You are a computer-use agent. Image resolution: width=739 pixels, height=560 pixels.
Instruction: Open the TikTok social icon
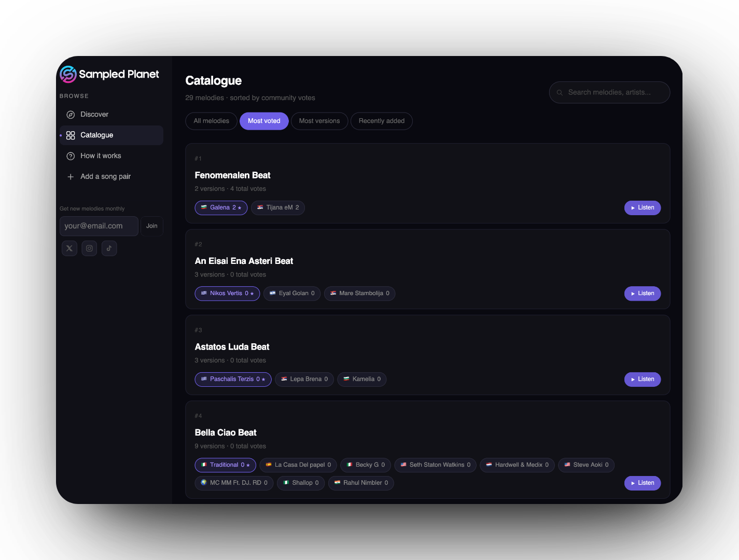click(109, 248)
